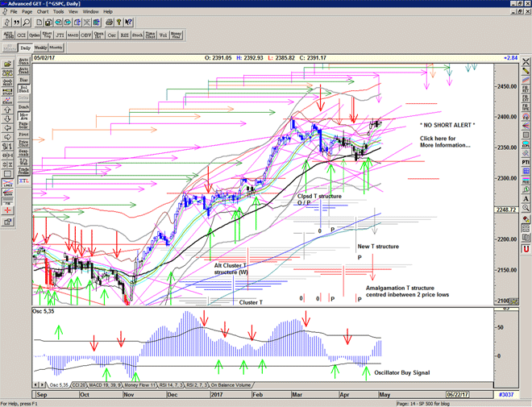The image size is (532, 407).
Task: Open the Chart menu
Action: 42,12
